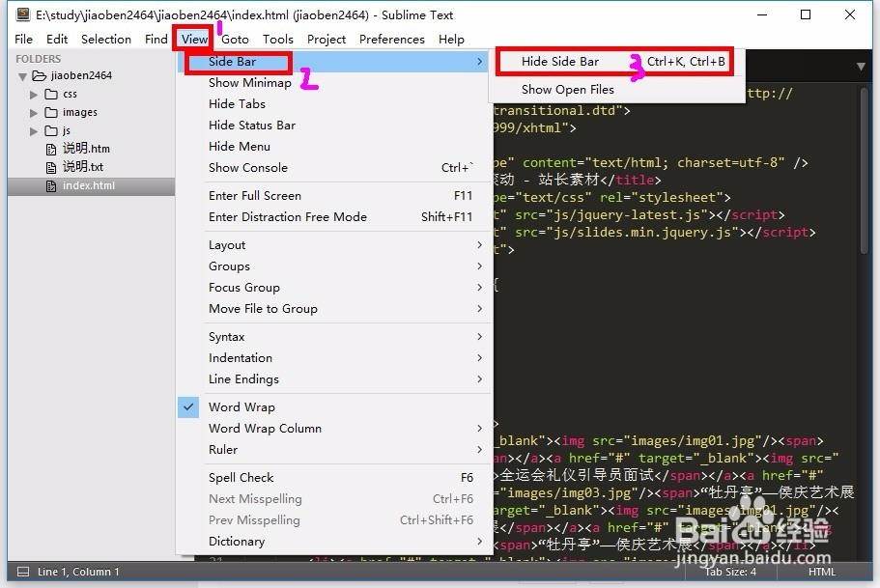Select the css folder label
880x588 pixels.
coord(70,95)
